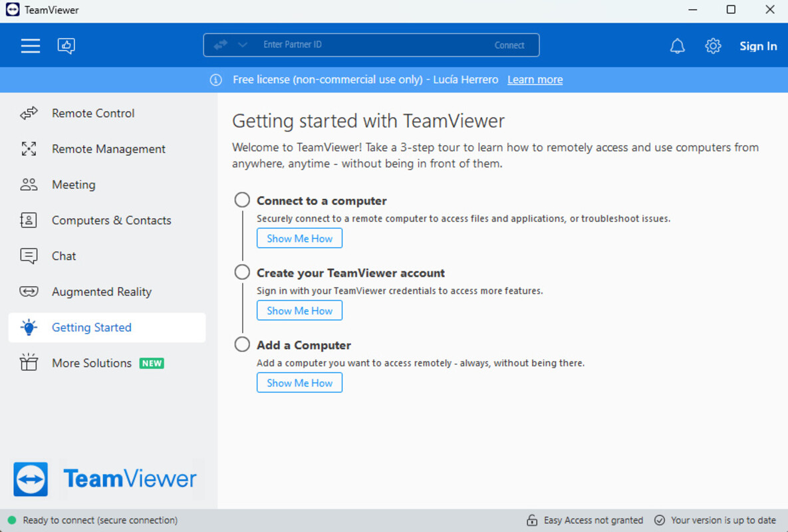Open the Remote Management section
The image size is (788, 532).
point(108,149)
